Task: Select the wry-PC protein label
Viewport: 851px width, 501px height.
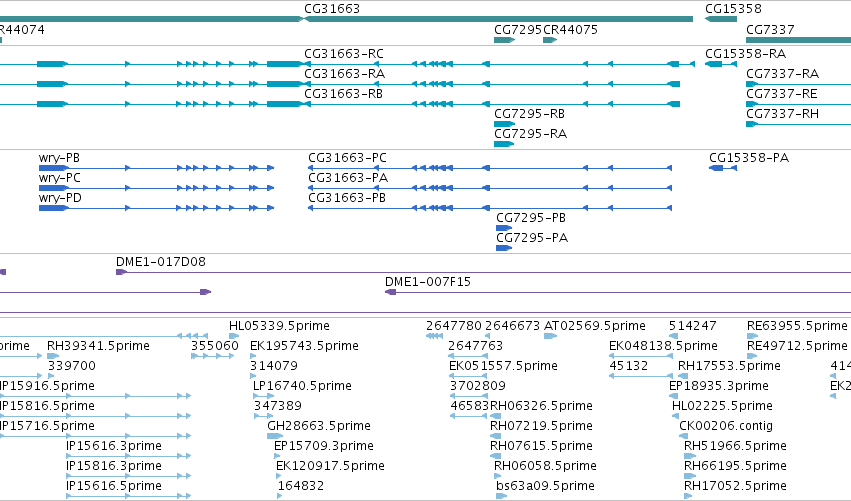Action: tap(60, 178)
